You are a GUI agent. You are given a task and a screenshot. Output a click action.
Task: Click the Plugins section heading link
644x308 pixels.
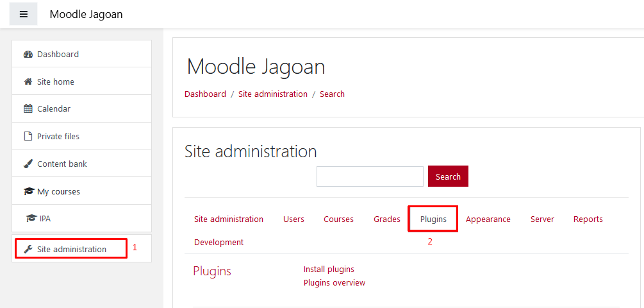click(212, 271)
